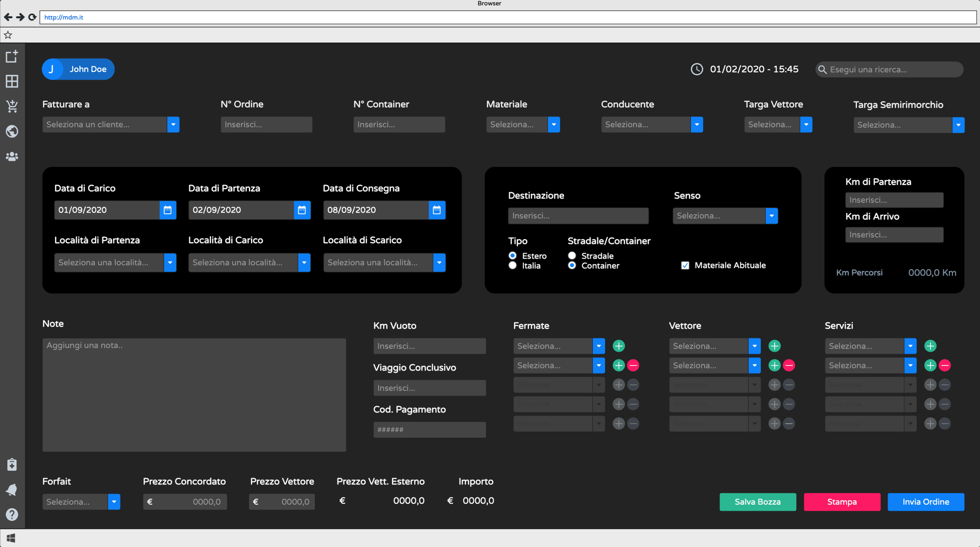Click the help question mark icon

tap(12, 514)
